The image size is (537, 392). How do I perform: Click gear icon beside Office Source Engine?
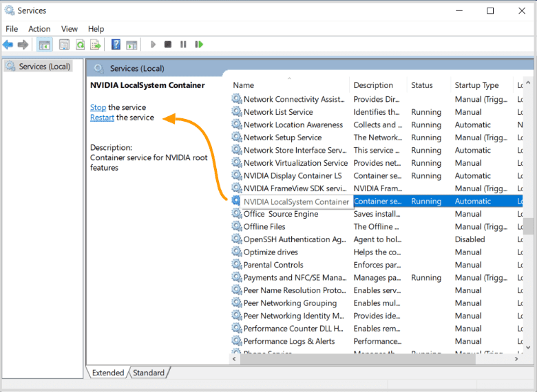click(237, 213)
